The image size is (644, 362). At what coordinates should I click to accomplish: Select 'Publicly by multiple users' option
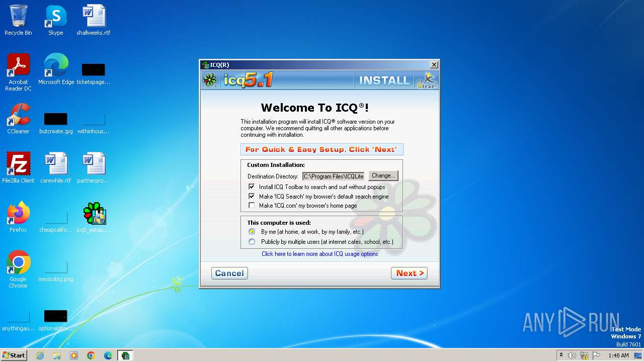tap(252, 242)
